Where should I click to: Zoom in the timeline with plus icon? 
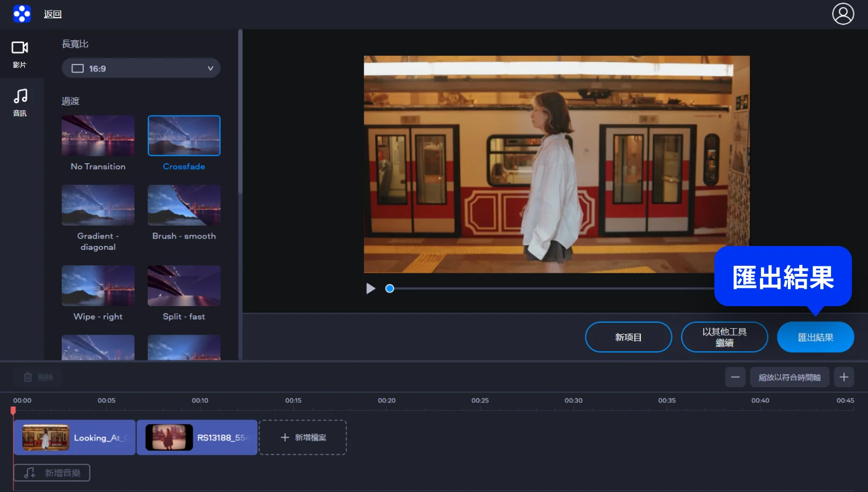tap(843, 377)
